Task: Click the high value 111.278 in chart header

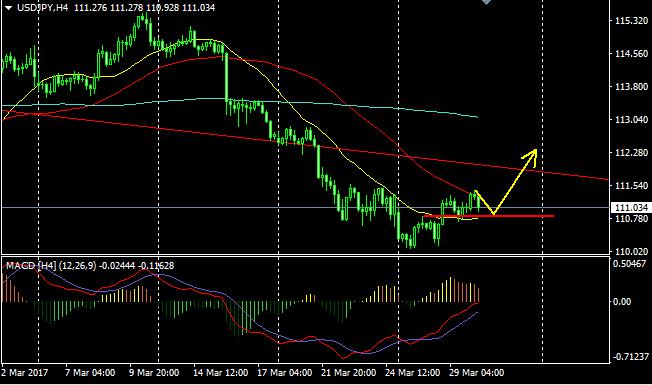Action: click(x=126, y=7)
